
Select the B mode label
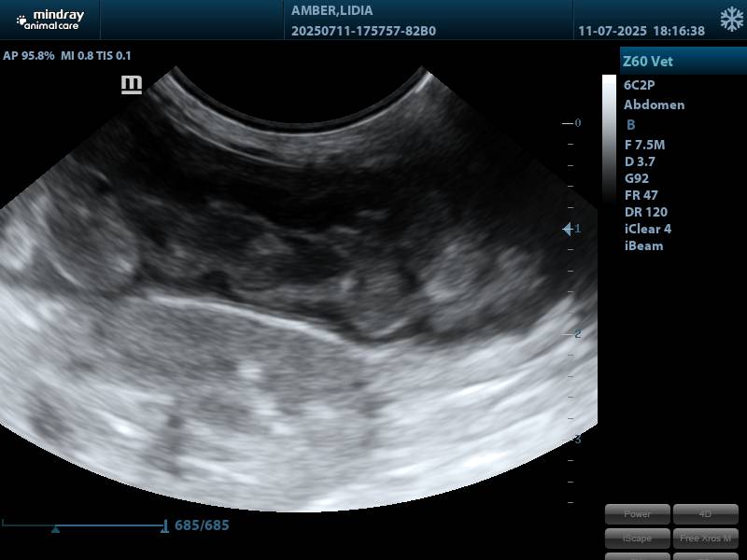coord(631,124)
